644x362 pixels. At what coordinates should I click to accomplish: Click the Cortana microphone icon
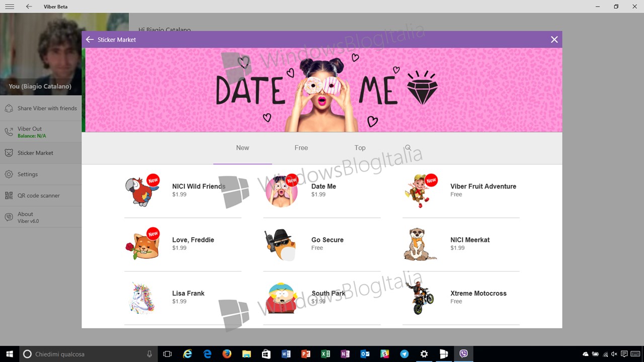(149, 354)
